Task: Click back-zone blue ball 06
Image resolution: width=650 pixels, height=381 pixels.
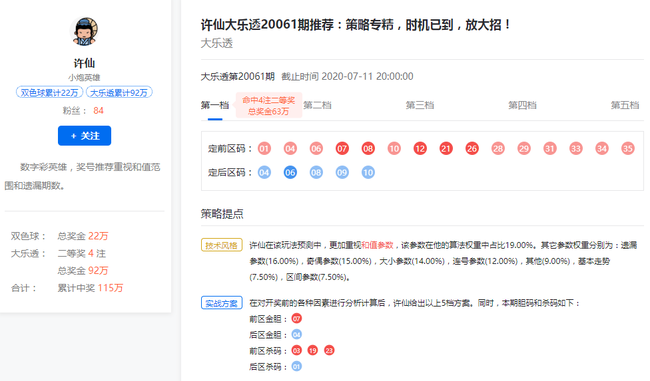Action: tap(290, 172)
